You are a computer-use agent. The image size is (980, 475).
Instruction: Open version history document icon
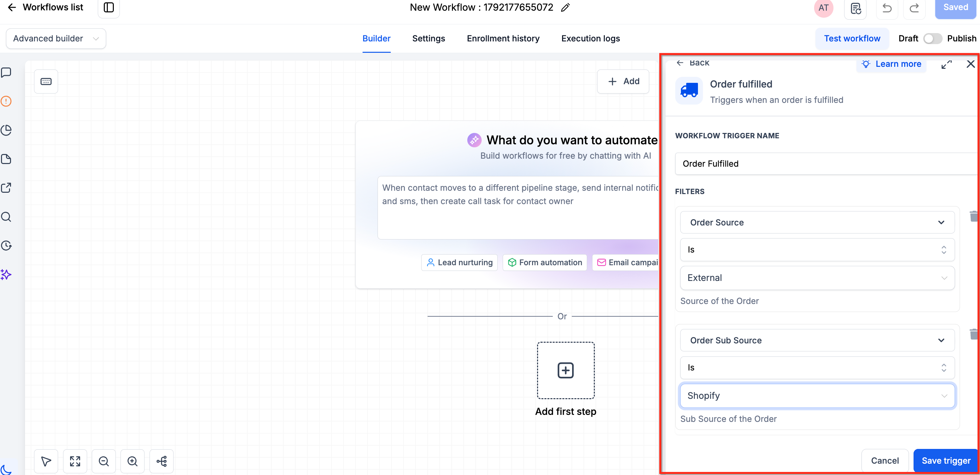855,8
